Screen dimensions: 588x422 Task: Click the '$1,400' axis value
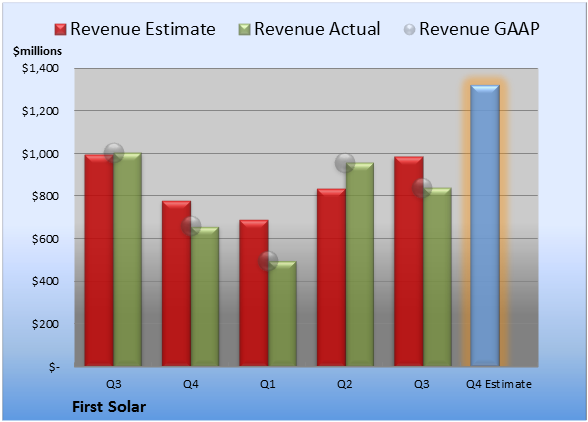click(40, 68)
